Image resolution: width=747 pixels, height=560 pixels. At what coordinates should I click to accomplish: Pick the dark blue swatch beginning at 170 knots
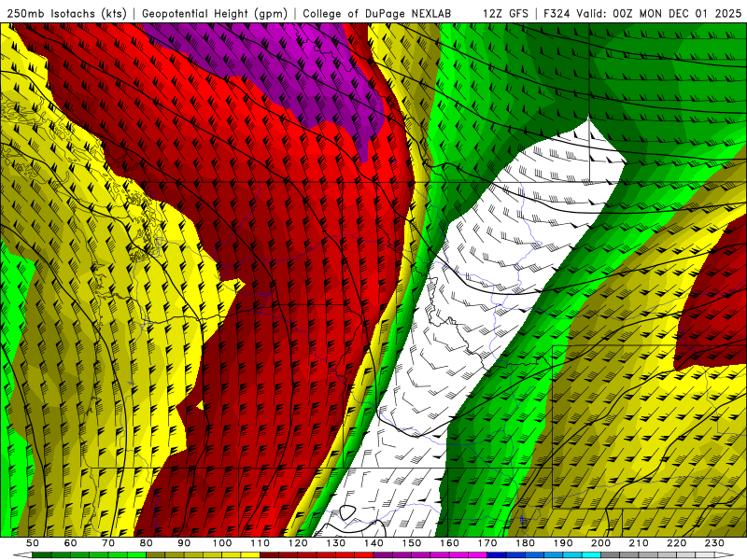pos(497,555)
